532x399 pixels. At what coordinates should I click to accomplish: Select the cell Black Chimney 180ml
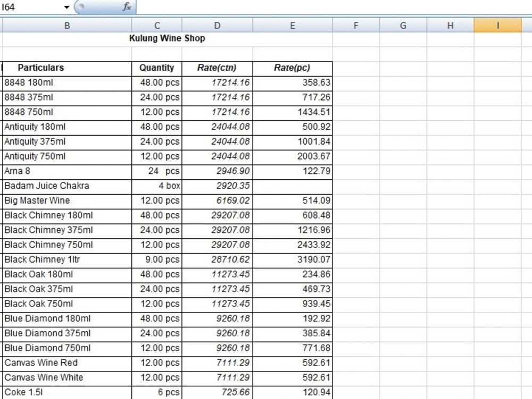[67, 216]
